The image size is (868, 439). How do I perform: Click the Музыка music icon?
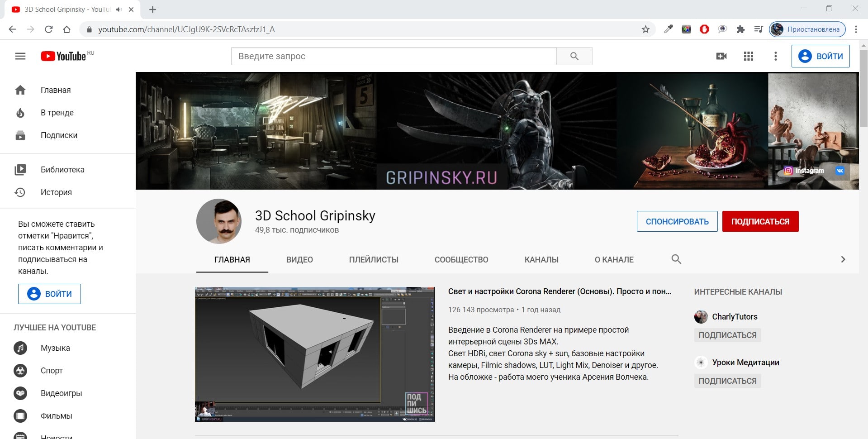20,348
